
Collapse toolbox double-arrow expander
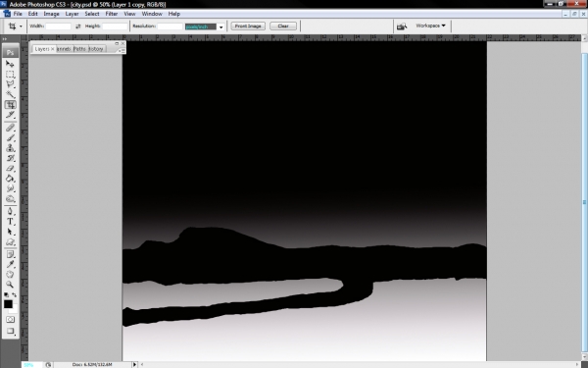(5, 39)
